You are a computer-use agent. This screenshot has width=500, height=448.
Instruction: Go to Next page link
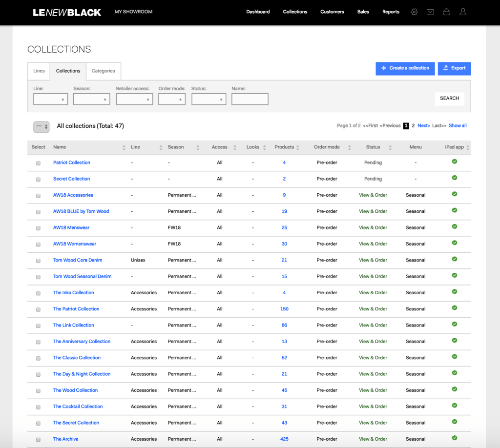coord(423,125)
